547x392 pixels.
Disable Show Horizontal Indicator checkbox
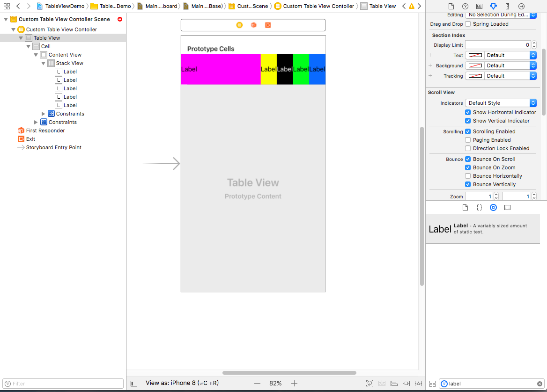point(468,112)
